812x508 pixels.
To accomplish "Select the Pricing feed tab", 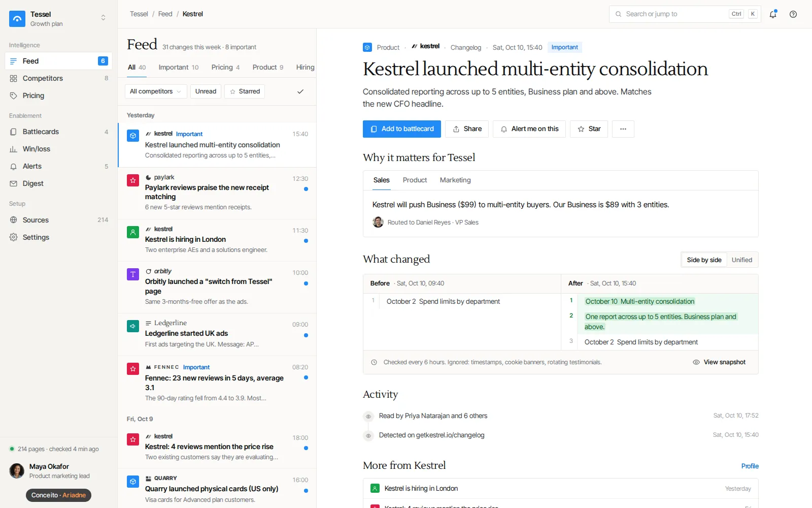I will tap(225, 67).
